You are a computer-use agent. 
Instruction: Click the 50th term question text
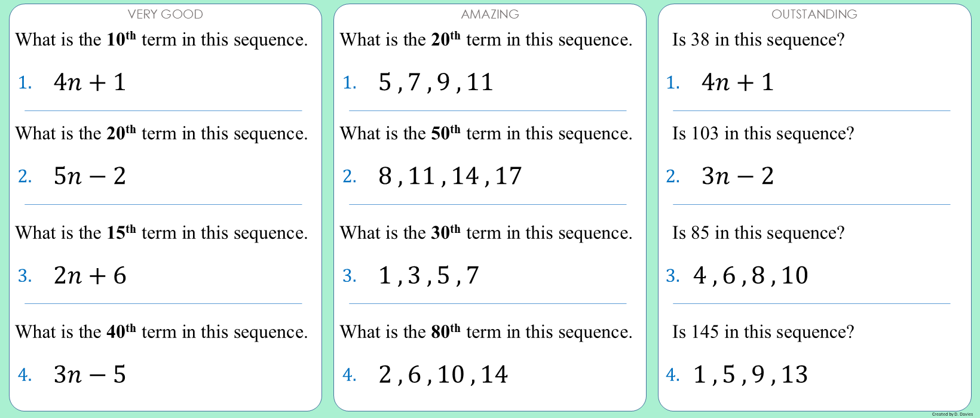[486, 133]
